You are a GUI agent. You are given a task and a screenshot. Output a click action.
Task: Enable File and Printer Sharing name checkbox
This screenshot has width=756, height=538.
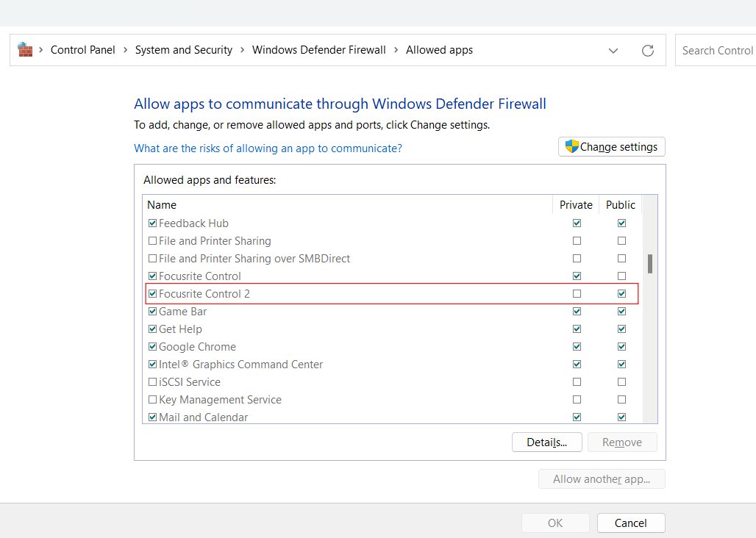coord(152,240)
